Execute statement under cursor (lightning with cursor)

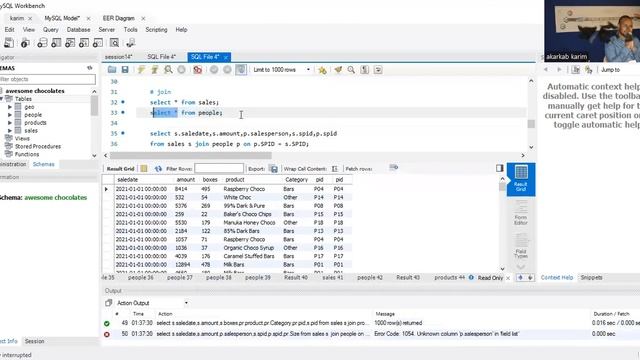coord(155,70)
